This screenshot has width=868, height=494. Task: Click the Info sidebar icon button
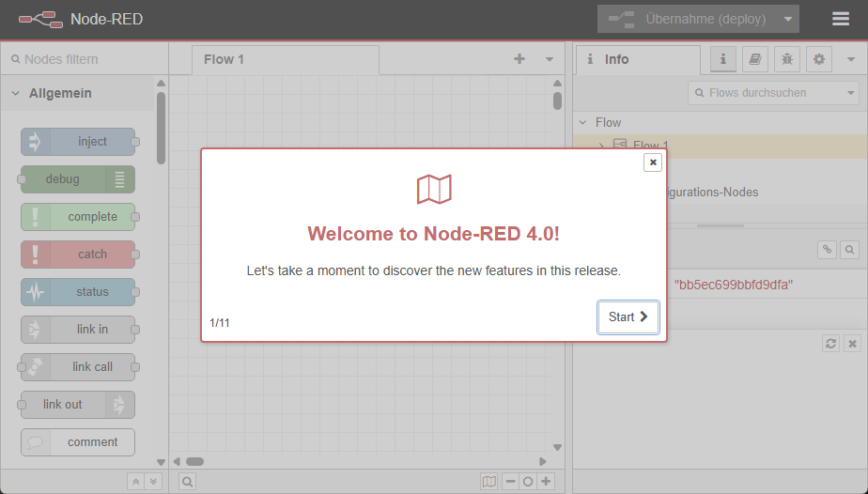[722, 59]
